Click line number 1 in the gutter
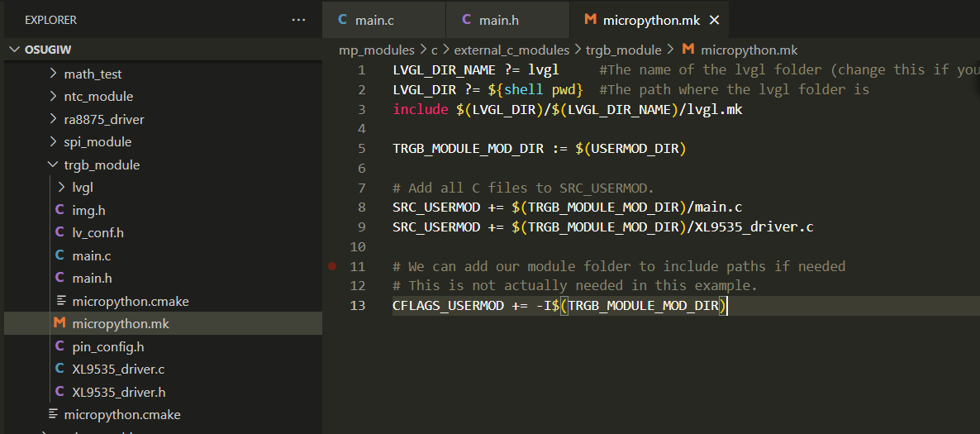980x434 pixels. (361, 70)
